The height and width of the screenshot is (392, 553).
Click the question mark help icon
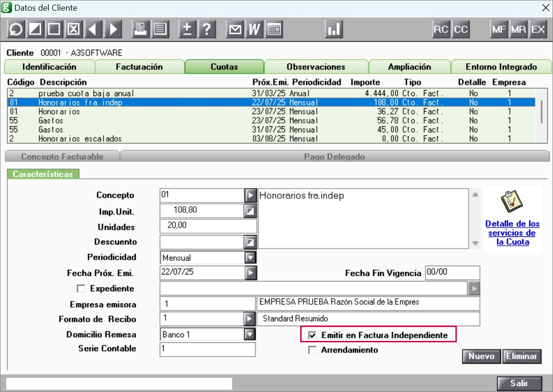(207, 29)
